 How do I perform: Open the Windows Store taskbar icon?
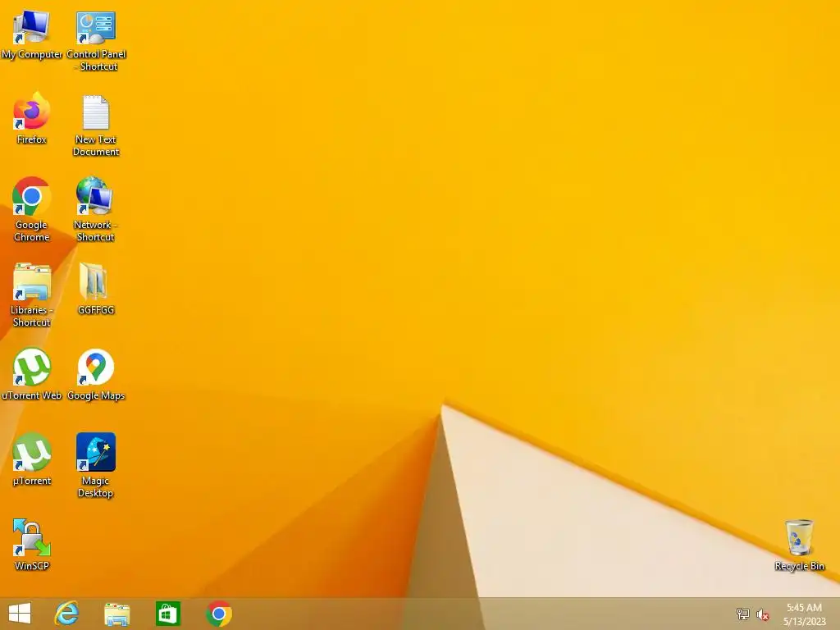168,614
